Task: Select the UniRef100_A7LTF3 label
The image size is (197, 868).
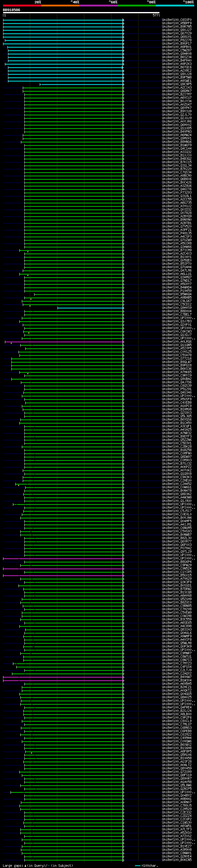Action: pos(177,829)
